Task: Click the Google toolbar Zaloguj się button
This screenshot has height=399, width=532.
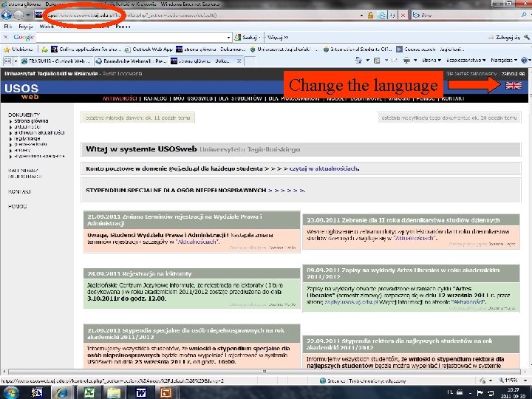Action: pyautogui.click(x=505, y=38)
